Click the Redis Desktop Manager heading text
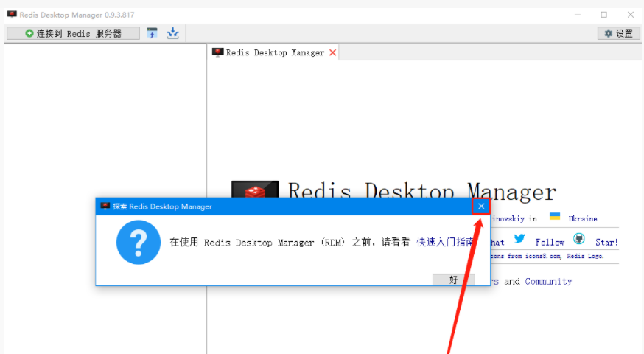The image size is (644, 354). (x=421, y=190)
